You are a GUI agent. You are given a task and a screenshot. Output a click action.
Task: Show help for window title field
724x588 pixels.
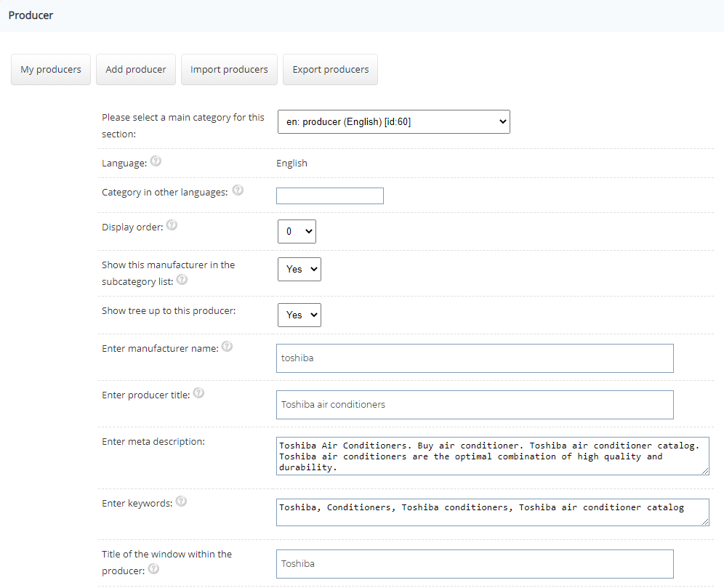(154, 569)
